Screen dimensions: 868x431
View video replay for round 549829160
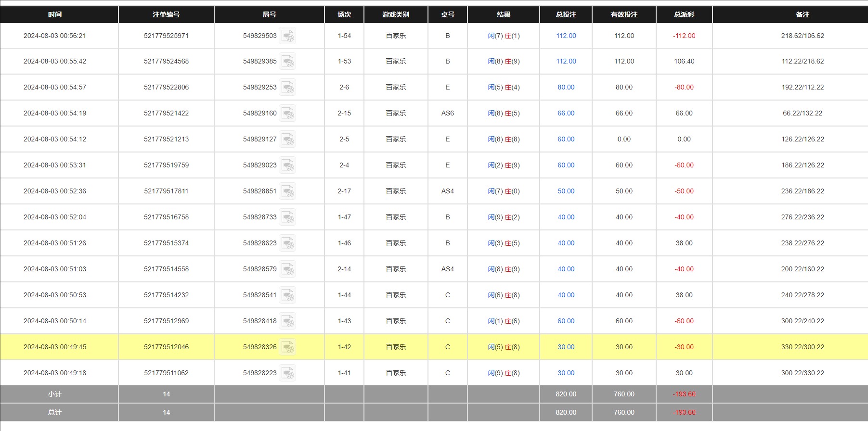point(287,114)
